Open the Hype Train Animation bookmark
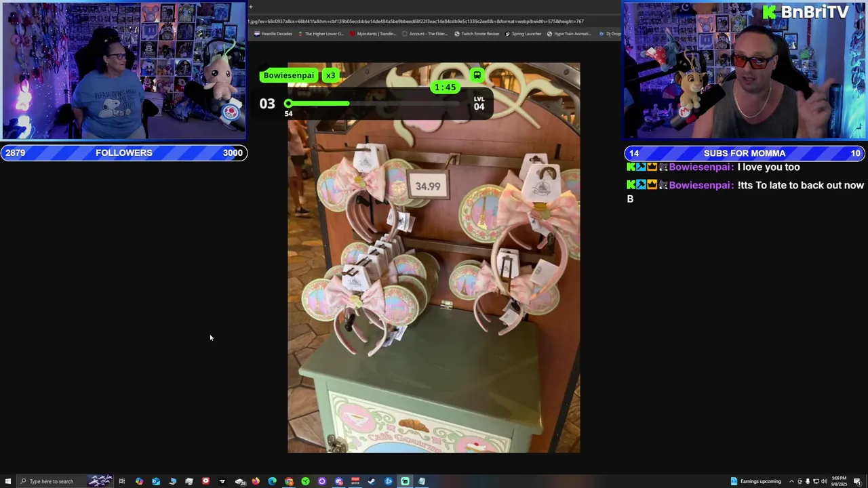 click(570, 34)
